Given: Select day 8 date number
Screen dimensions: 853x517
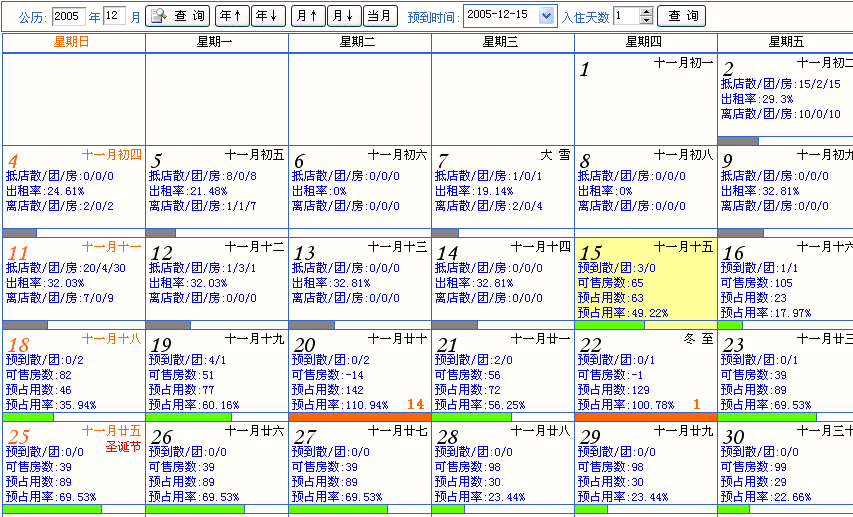Looking at the screenshot, I should pyautogui.click(x=585, y=161).
